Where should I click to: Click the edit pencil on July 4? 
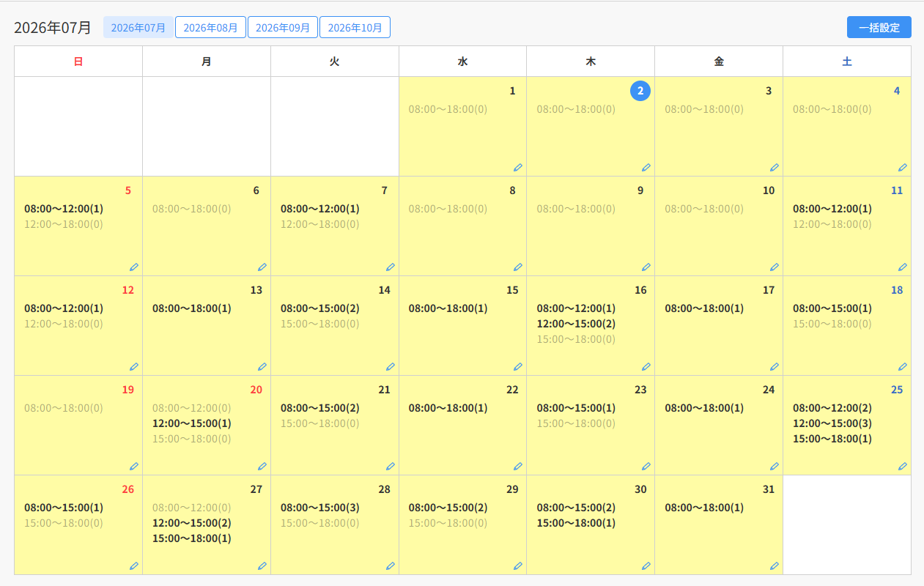coord(903,167)
